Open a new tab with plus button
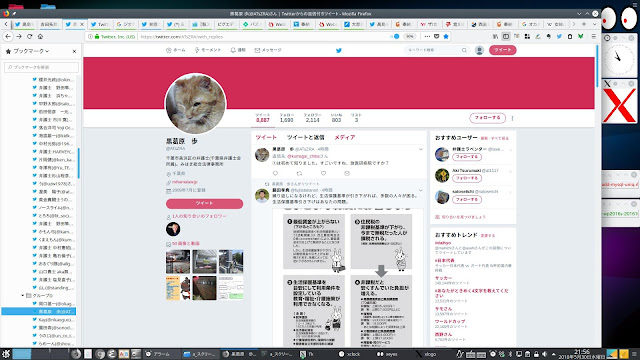The width and height of the screenshot is (640, 360). point(584,24)
